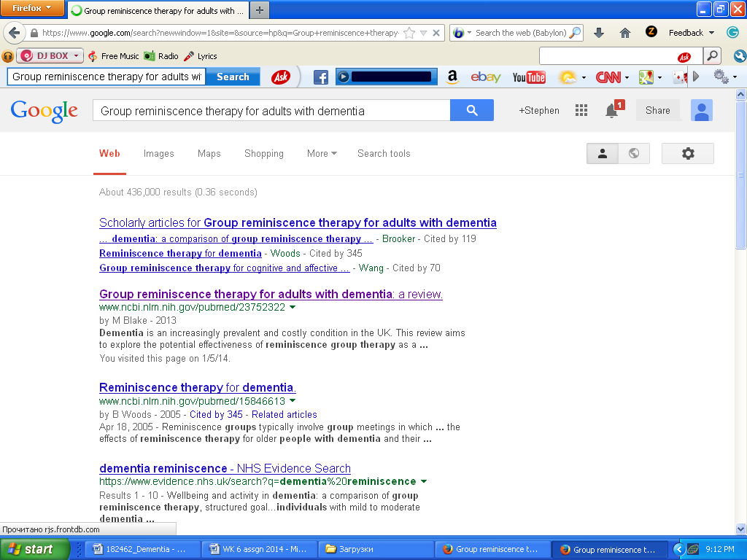The width and height of the screenshot is (747, 560).
Task: Open Amazon from the toolbar shortcut
Action: (x=452, y=77)
